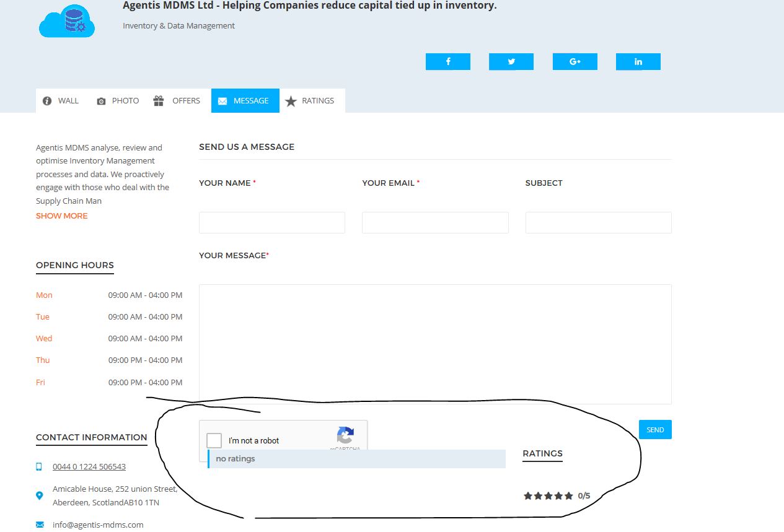The width and height of the screenshot is (784, 532).
Task: Click the envelope icon beside email address
Action: pos(40,525)
